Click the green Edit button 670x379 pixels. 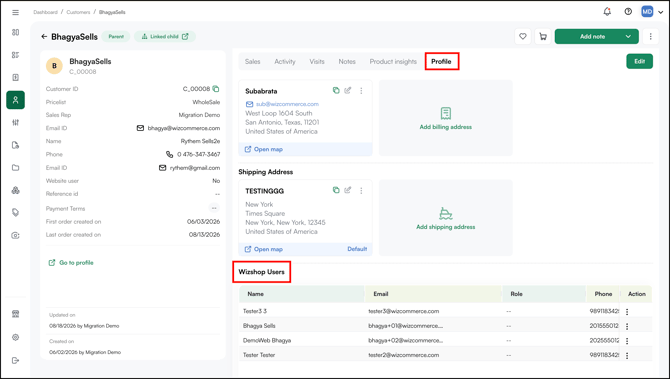point(639,61)
